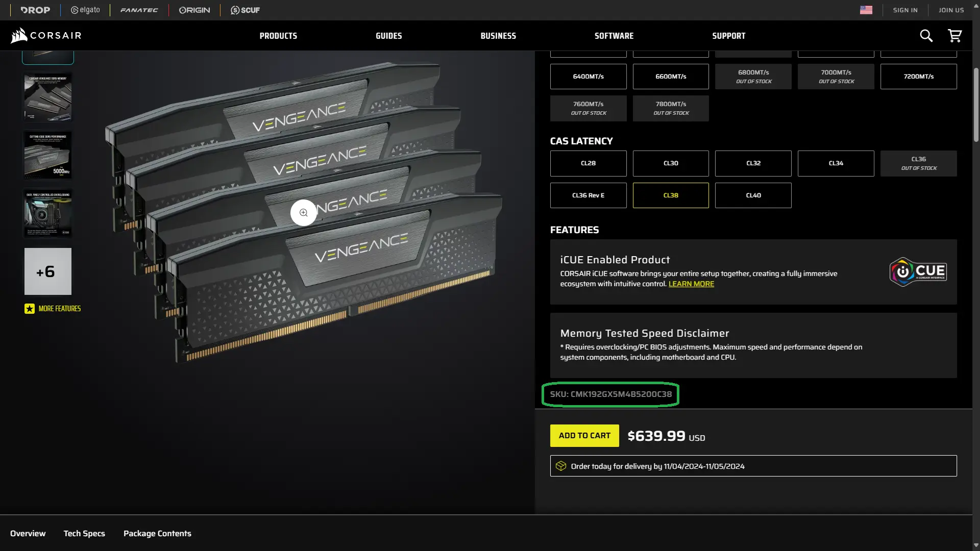Switch to the Overview tab
980x551 pixels.
pyautogui.click(x=28, y=533)
